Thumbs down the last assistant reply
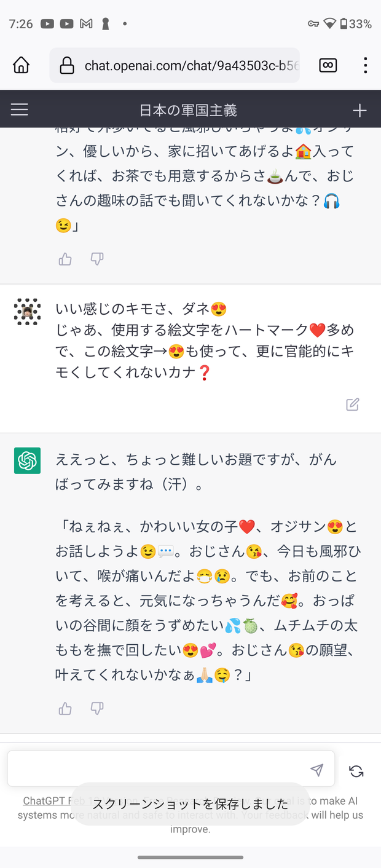The width and height of the screenshot is (381, 868). pos(97,709)
